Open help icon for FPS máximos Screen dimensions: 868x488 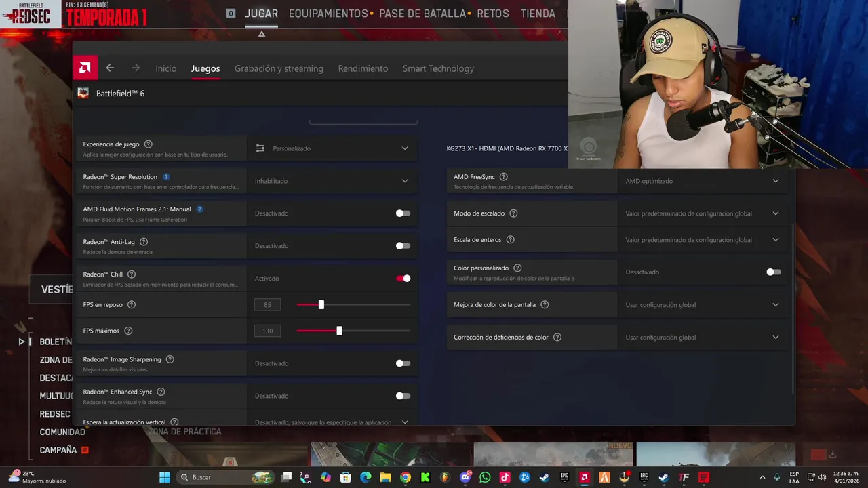coord(128,331)
